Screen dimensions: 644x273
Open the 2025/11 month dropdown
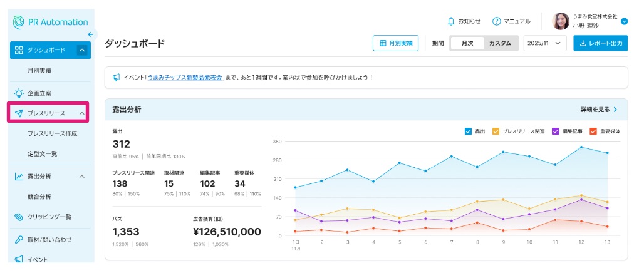pos(544,43)
